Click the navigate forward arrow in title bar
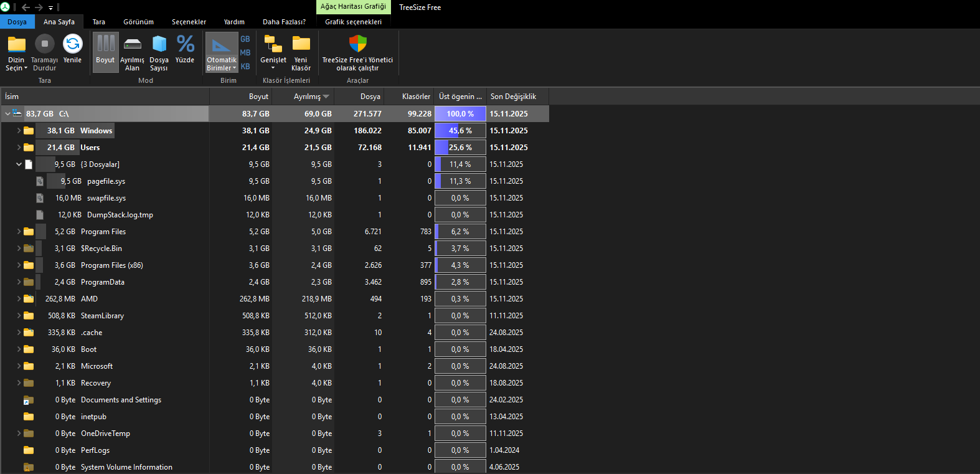This screenshot has height=474, width=980. pos(39,7)
